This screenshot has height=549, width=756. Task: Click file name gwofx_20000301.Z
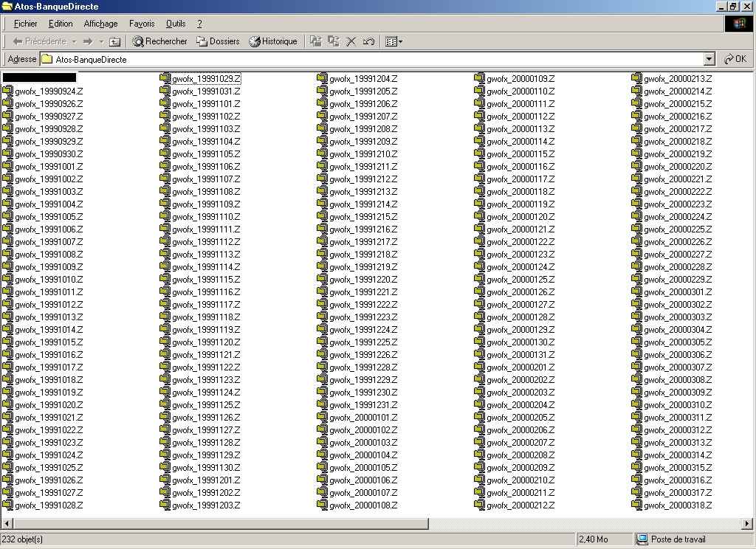tap(678, 292)
